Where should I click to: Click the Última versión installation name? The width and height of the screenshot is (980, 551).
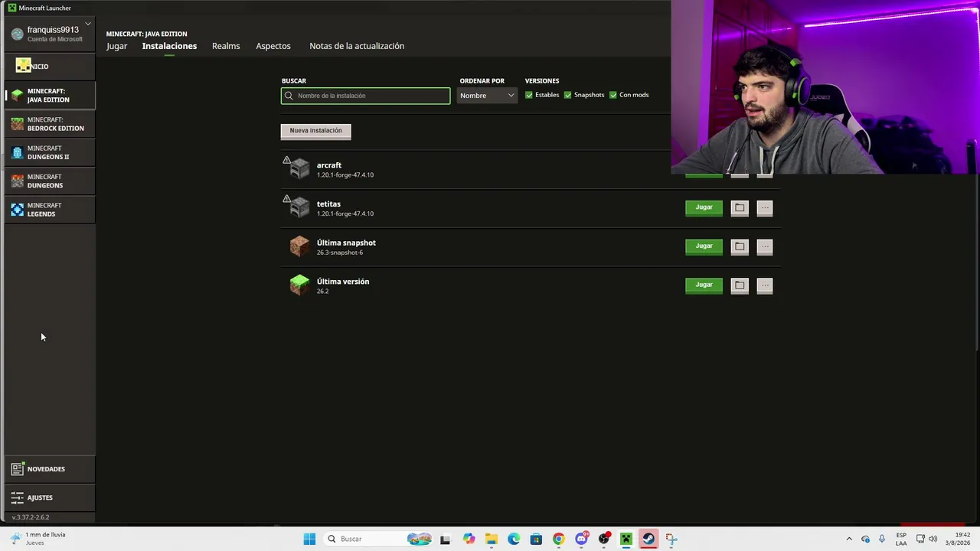(343, 282)
